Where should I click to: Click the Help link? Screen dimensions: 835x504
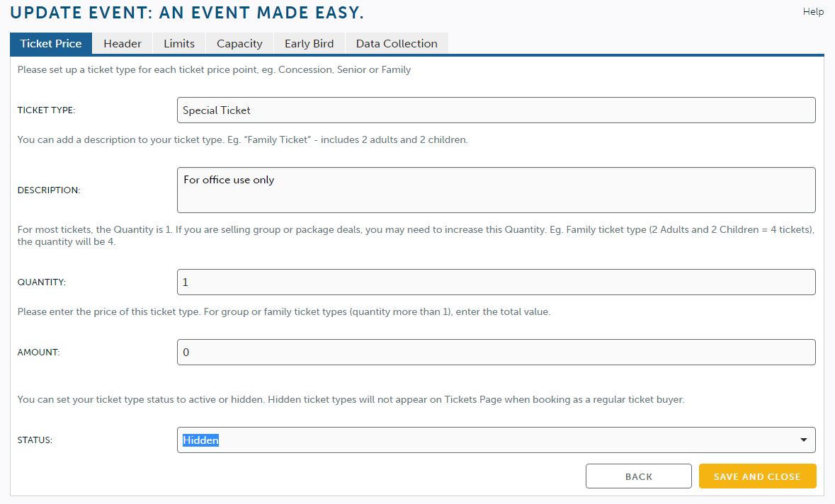click(813, 12)
